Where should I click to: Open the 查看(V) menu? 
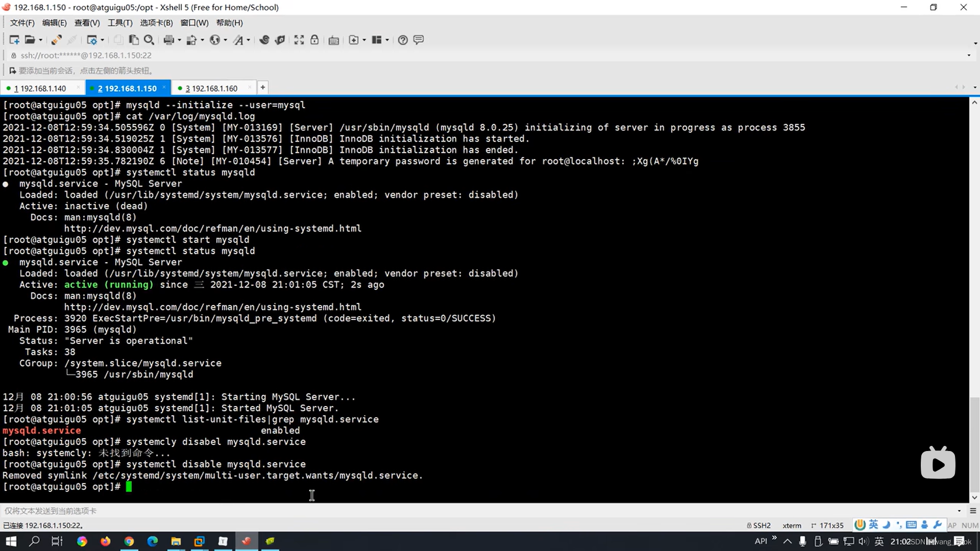pyautogui.click(x=87, y=23)
